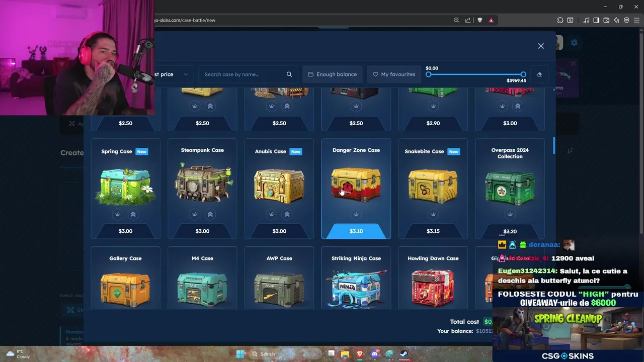Open Brave Leo AI sparkle icon
Screen dimensions: 644x362
tap(616, 20)
